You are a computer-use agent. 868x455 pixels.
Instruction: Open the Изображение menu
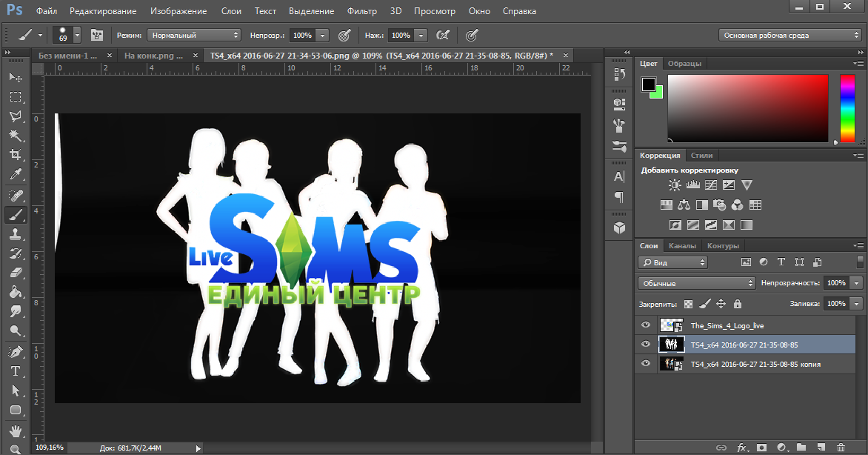pyautogui.click(x=178, y=11)
